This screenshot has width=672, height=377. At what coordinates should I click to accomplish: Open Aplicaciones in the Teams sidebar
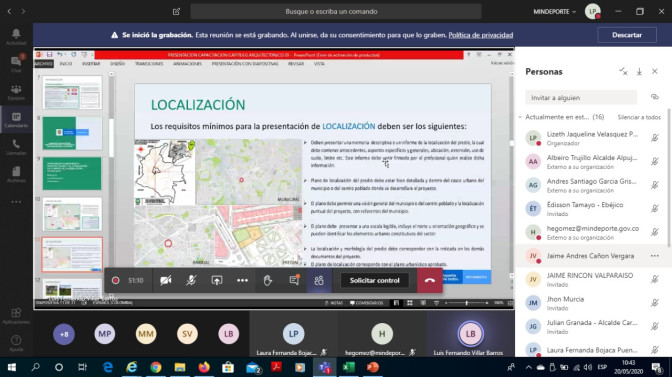(16, 316)
